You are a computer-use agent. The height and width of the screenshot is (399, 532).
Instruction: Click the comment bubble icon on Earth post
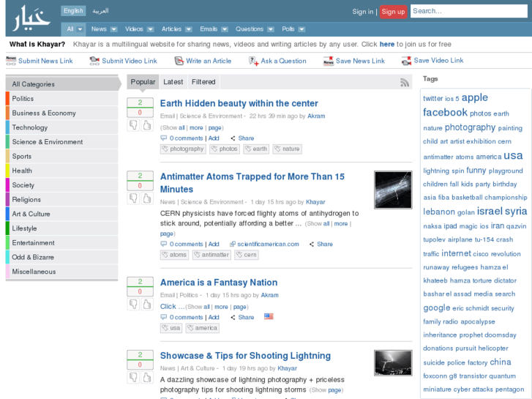tap(163, 138)
